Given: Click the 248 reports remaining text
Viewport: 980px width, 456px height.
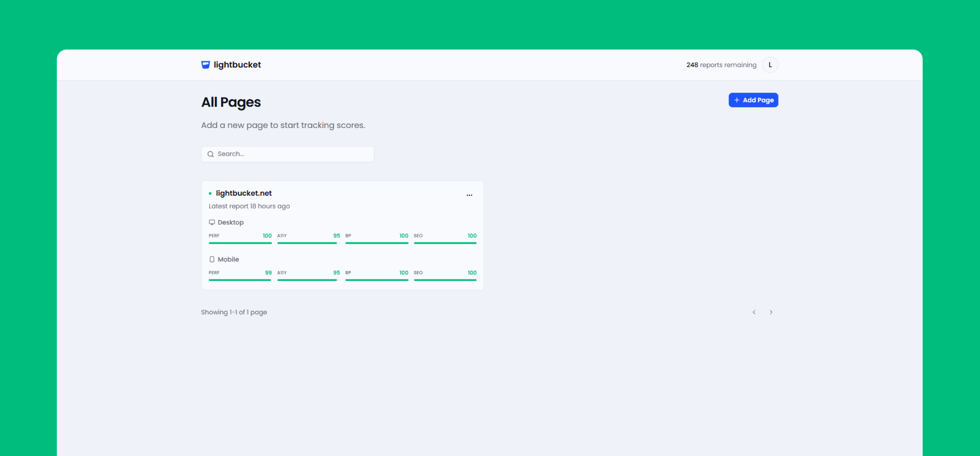Looking at the screenshot, I should 721,65.
